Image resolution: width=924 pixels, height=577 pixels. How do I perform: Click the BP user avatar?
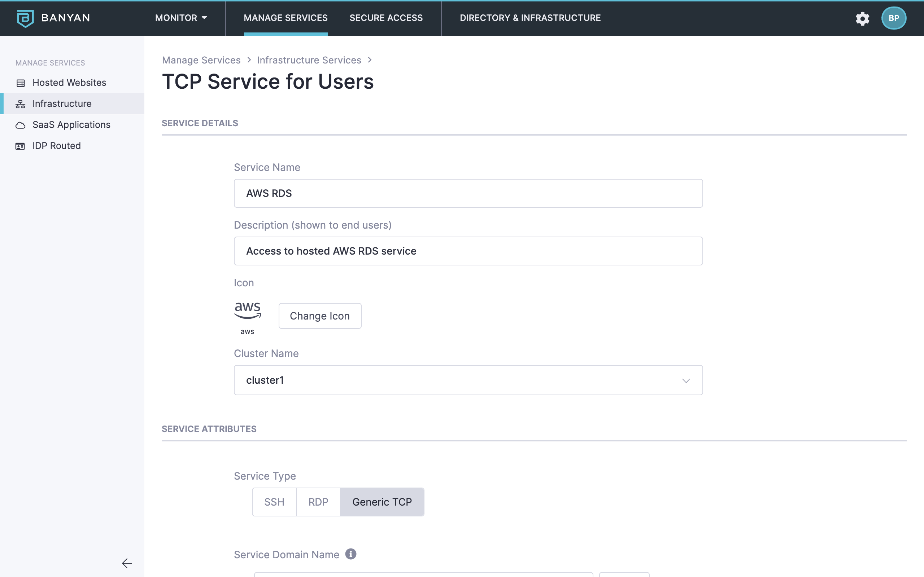893,18
